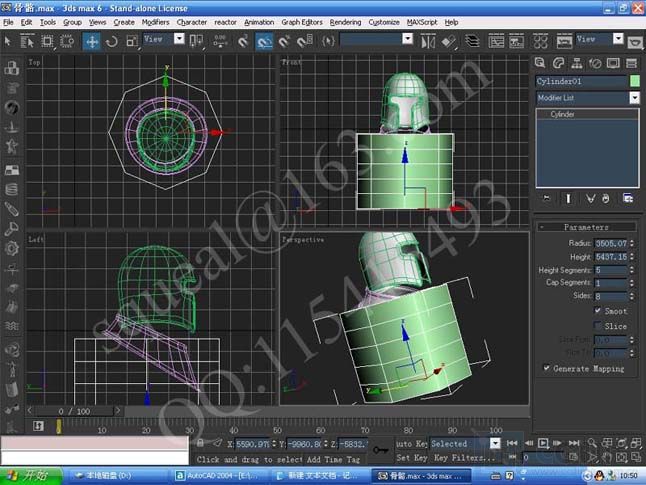Switch to the Create command panel
This screenshot has width=646, height=485.
click(x=540, y=63)
